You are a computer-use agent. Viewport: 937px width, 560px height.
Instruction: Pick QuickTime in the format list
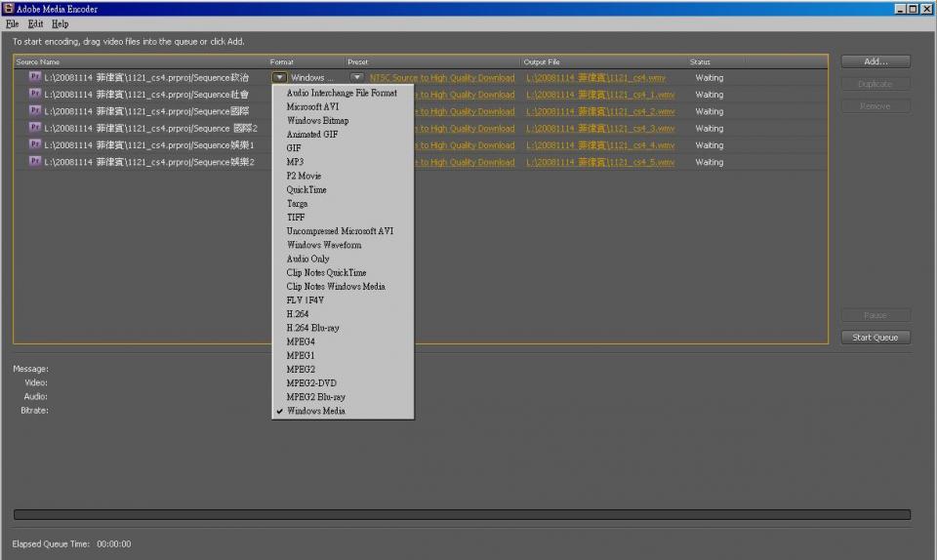coord(306,190)
